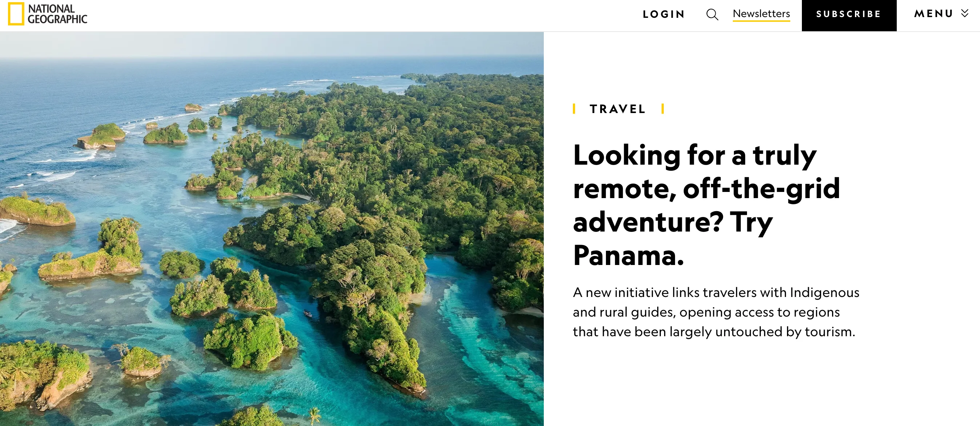Click the yellow National Geographic frame logo
Image resolution: width=980 pixels, height=426 pixels.
tap(16, 14)
